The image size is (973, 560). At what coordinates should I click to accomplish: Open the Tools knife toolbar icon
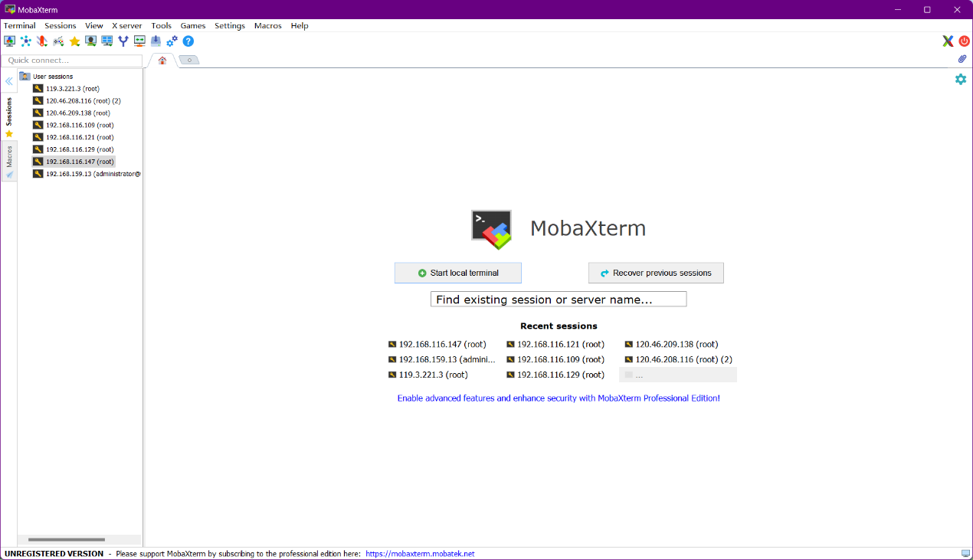(42, 41)
